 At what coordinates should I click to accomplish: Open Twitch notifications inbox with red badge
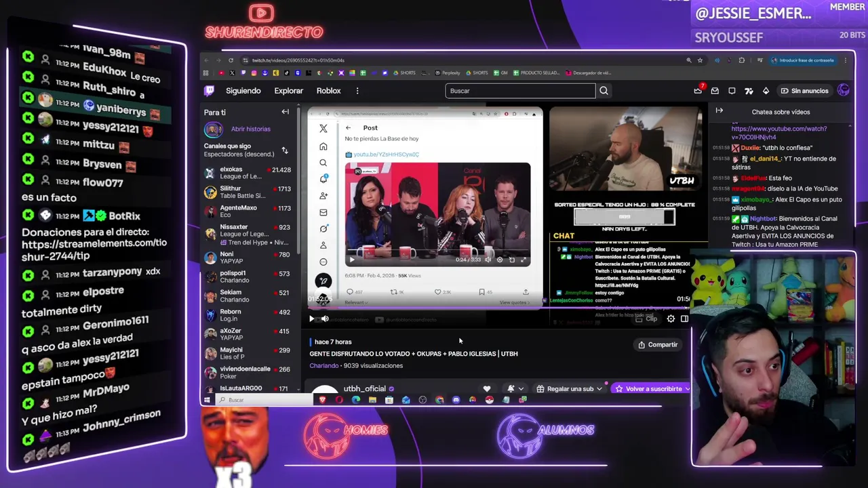pos(698,90)
